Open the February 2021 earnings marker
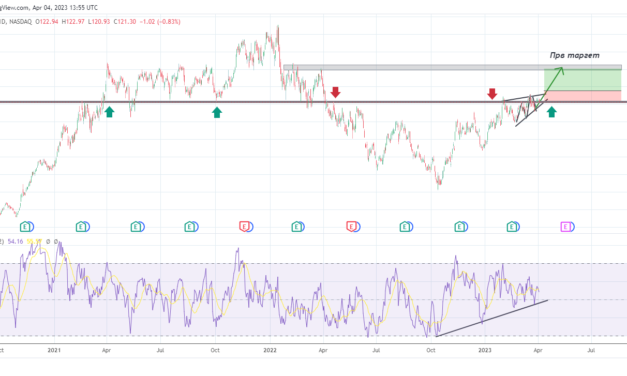Screen dimensions: 627x376 click(82, 227)
